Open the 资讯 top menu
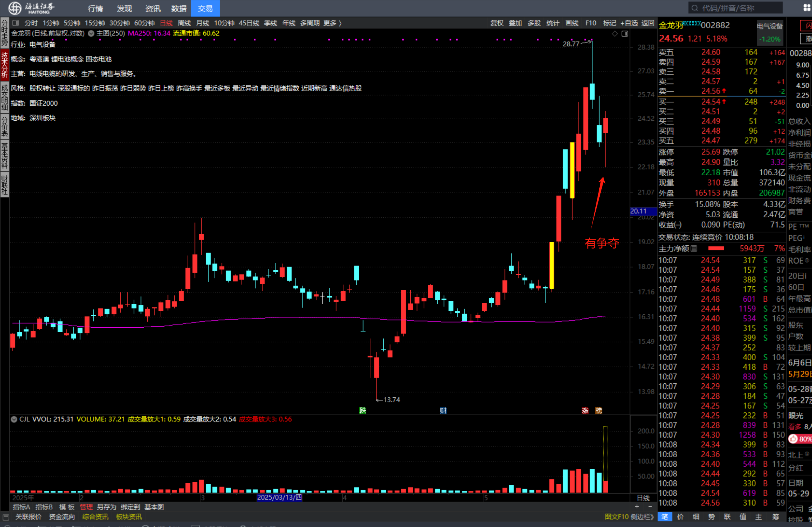Image resolution: width=812 pixels, height=527 pixels. 153,8
